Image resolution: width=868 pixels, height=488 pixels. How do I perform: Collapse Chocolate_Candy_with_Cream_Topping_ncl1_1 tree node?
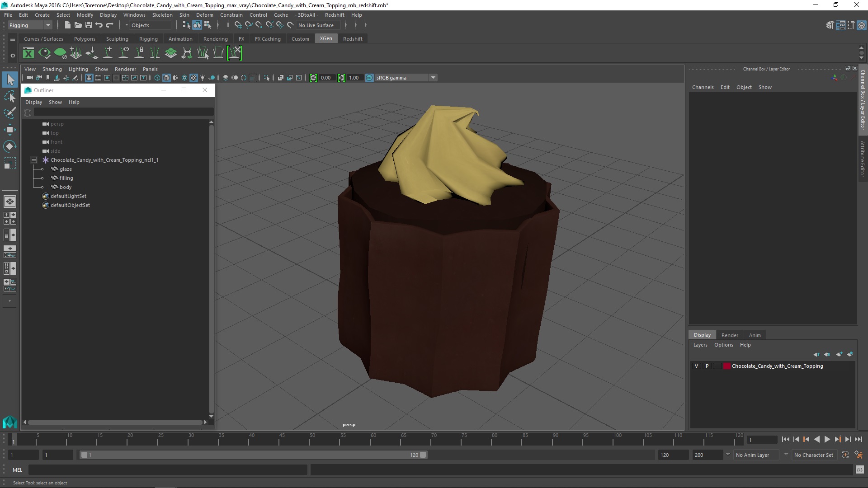pyautogui.click(x=34, y=160)
